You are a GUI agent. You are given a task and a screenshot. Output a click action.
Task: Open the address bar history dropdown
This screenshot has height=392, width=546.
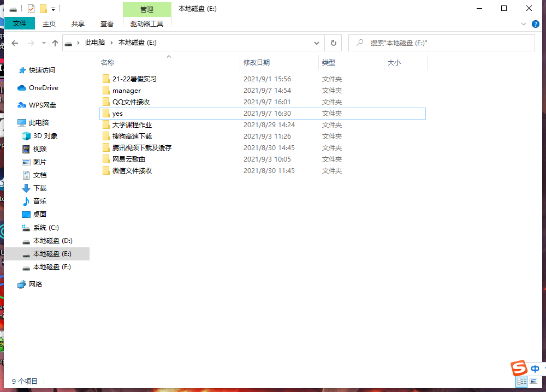(317, 43)
